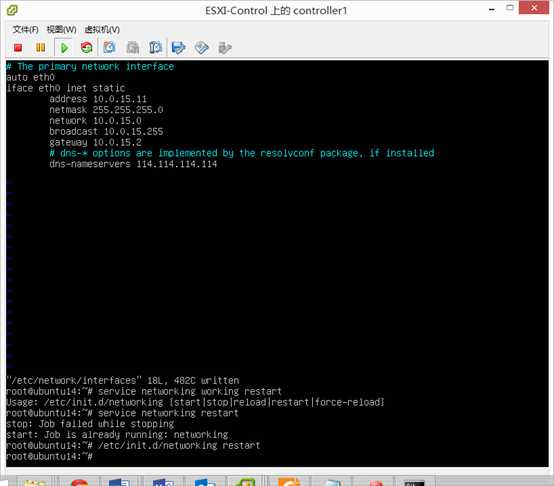Click the '# The primary network interface' comment
The image size is (554, 486).
[90, 66]
